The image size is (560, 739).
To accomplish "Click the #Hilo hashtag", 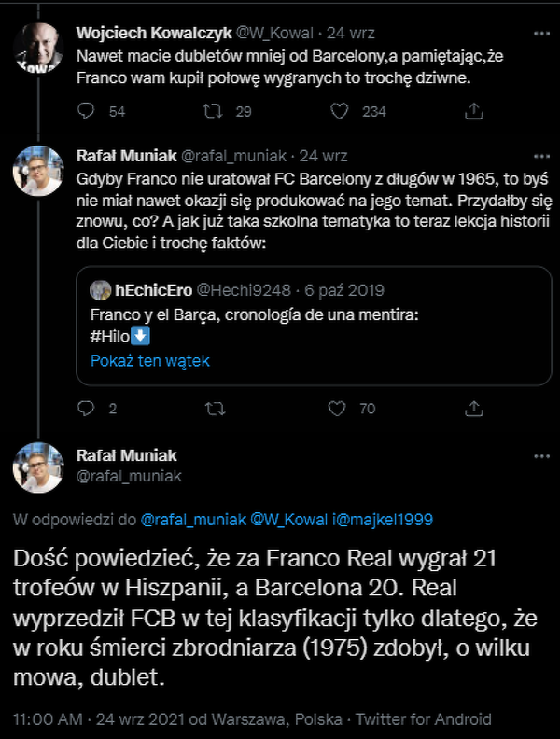I will (x=109, y=336).
